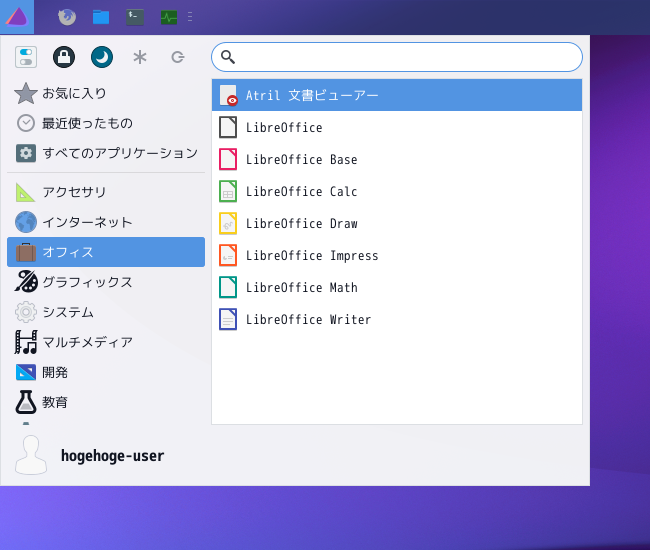Click the moon sleep icon

tap(102, 57)
